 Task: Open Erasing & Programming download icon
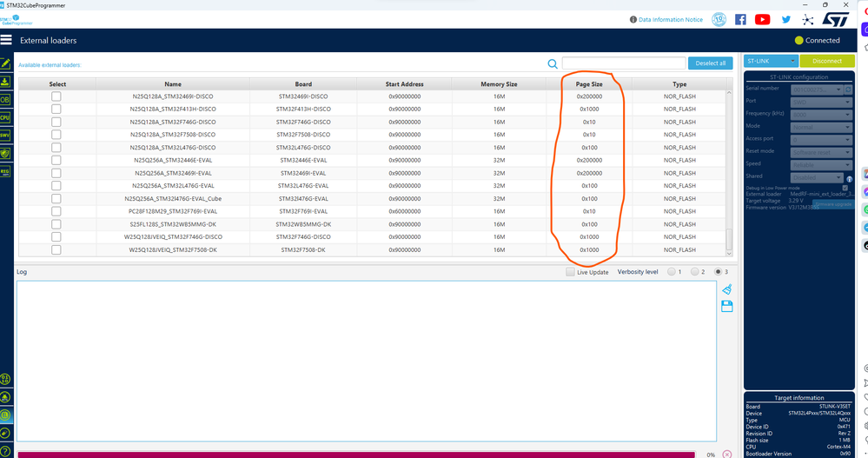[5, 82]
